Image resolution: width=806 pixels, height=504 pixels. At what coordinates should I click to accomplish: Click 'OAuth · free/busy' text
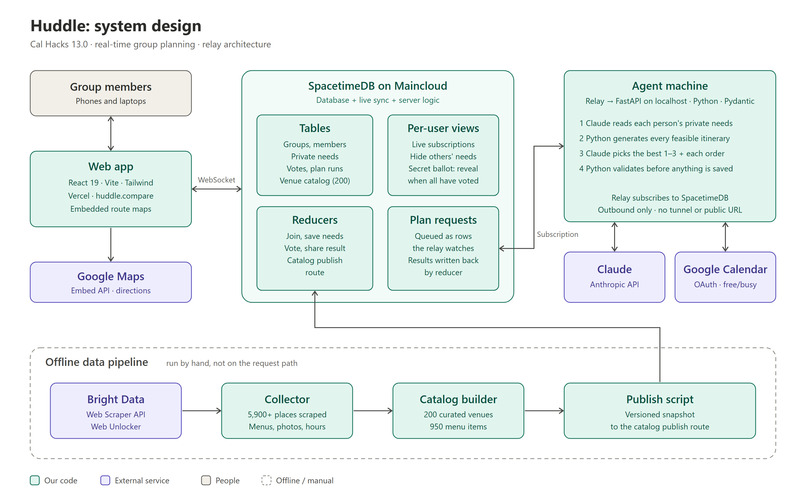[x=725, y=284]
